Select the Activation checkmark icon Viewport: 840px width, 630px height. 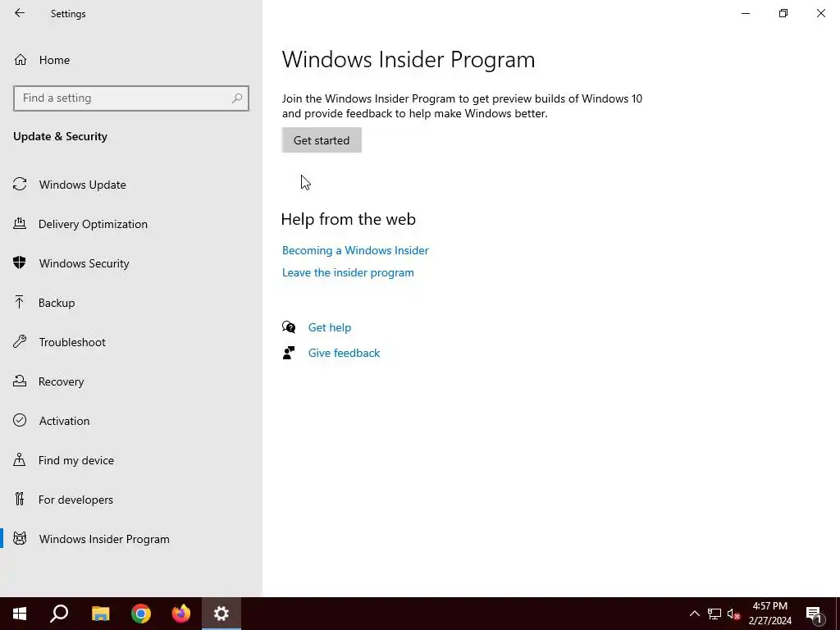20,420
